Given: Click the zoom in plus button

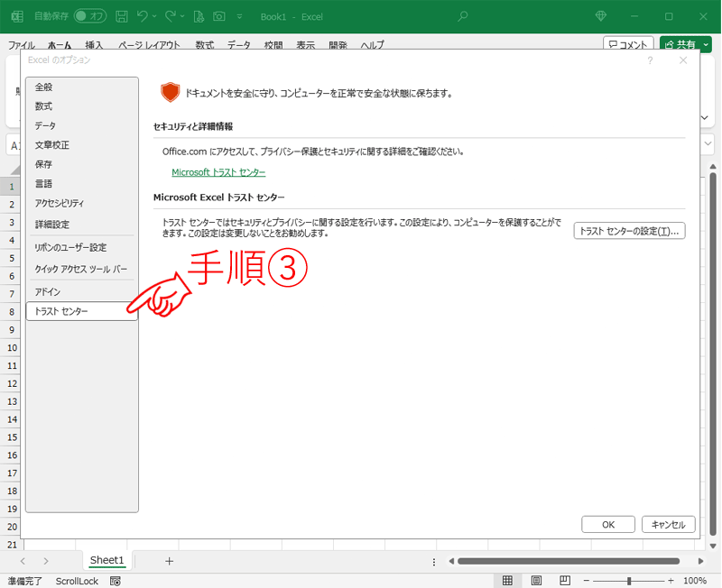Looking at the screenshot, I should [x=671, y=581].
